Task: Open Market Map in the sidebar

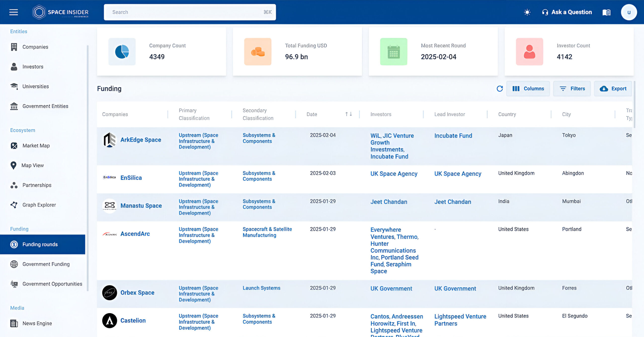Action: pos(36,146)
